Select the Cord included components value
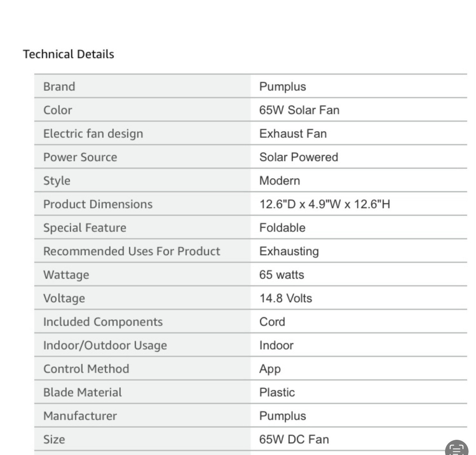 pos(272,322)
